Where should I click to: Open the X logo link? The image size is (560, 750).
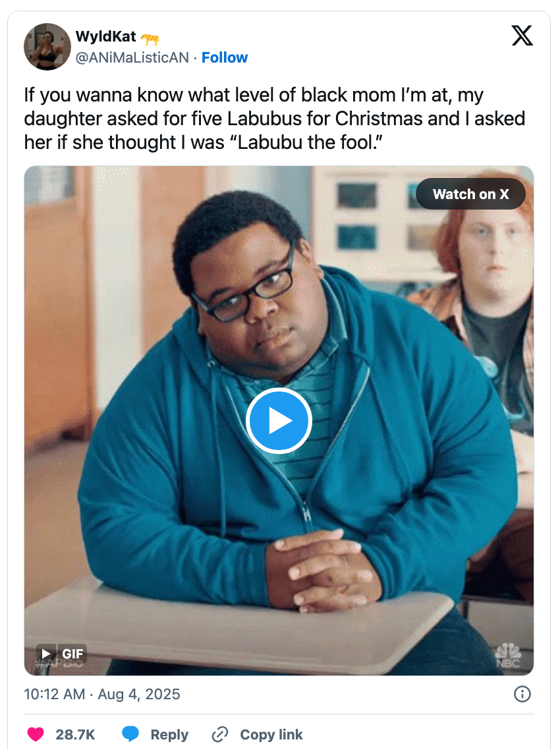point(522,36)
